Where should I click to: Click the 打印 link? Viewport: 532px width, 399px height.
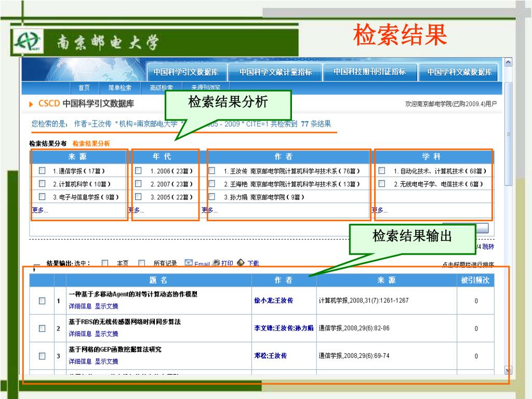[x=227, y=263]
